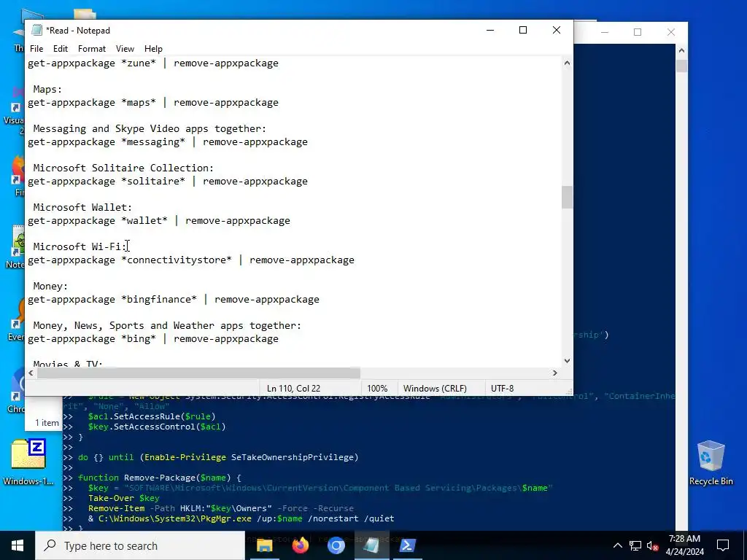Launch Chrome from the taskbar
Image resolution: width=747 pixels, height=560 pixels.
336,545
